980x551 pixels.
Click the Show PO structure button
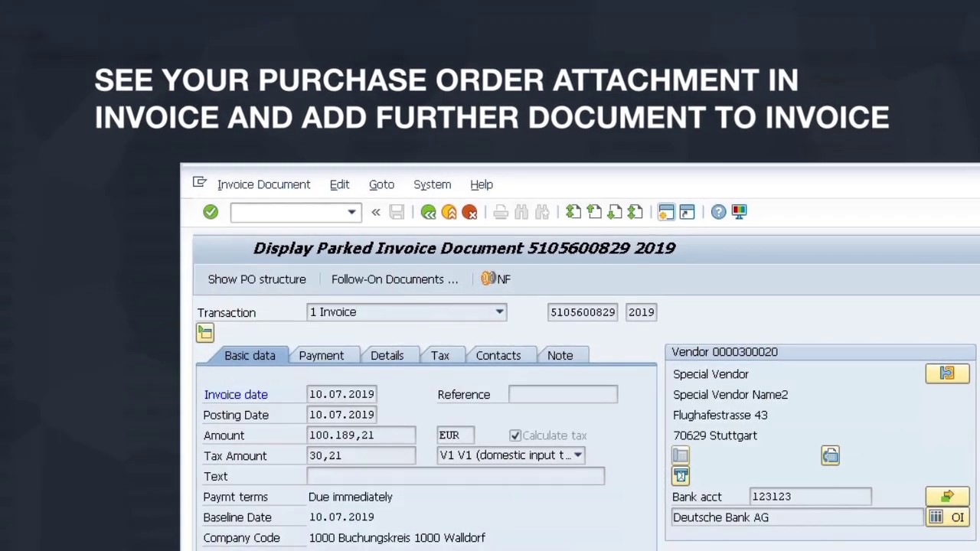pos(256,279)
